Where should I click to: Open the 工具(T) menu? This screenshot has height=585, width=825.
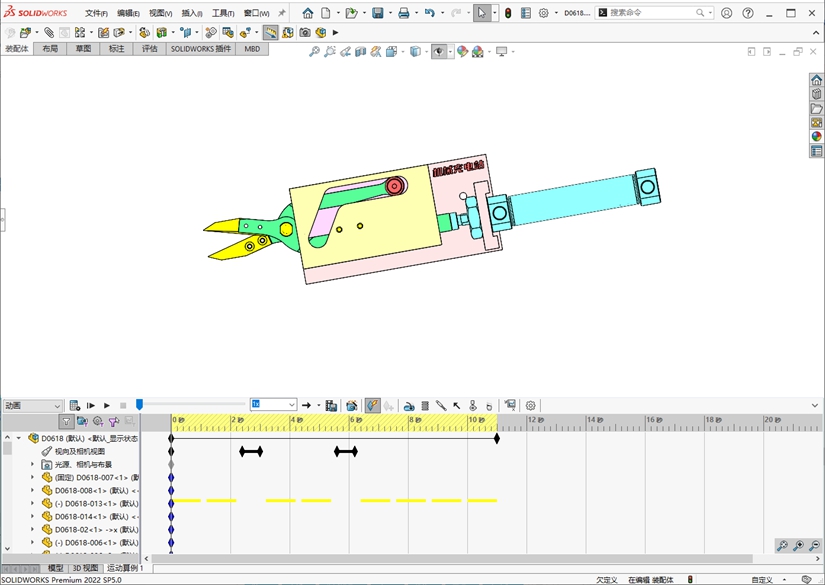tap(222, 14)
